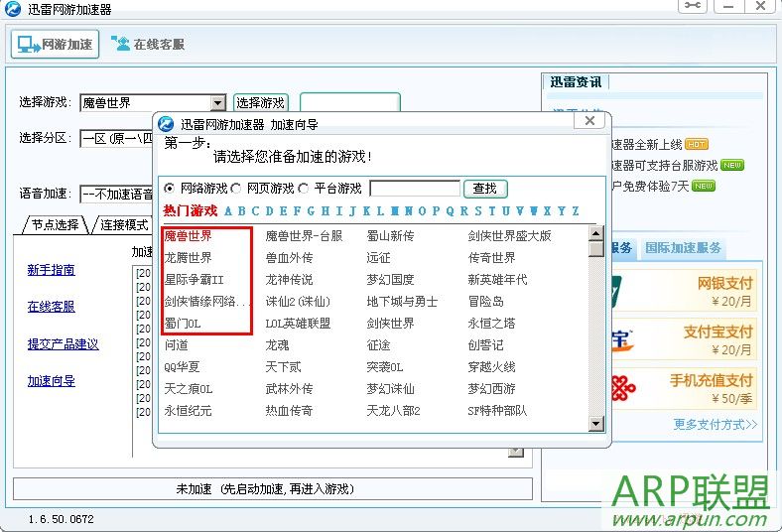
Task: Switch to the 节点选择 tab
Action: (x=56, y=225)
